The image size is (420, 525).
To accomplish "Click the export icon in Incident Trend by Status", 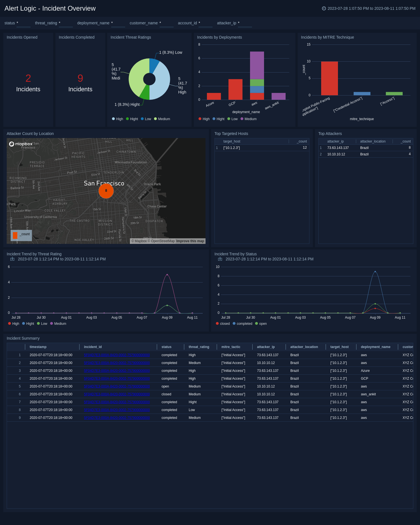I will pyautogui.click(x=220, y=259).
